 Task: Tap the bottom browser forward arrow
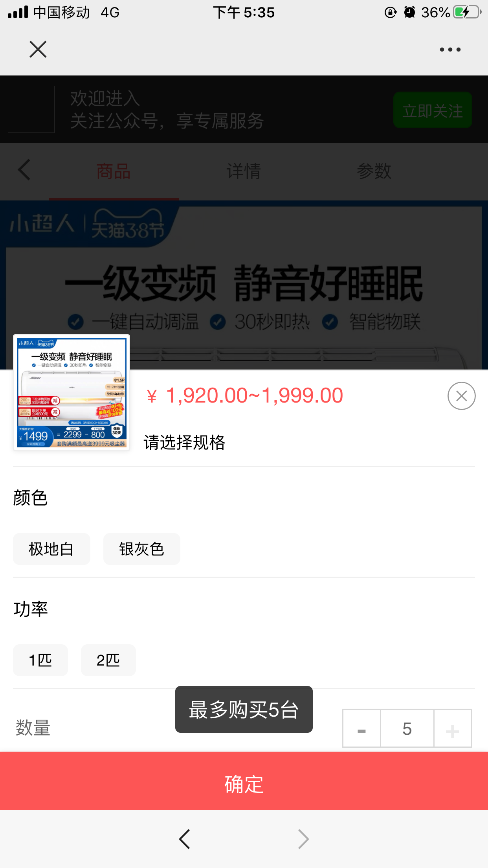pos(303,839)
